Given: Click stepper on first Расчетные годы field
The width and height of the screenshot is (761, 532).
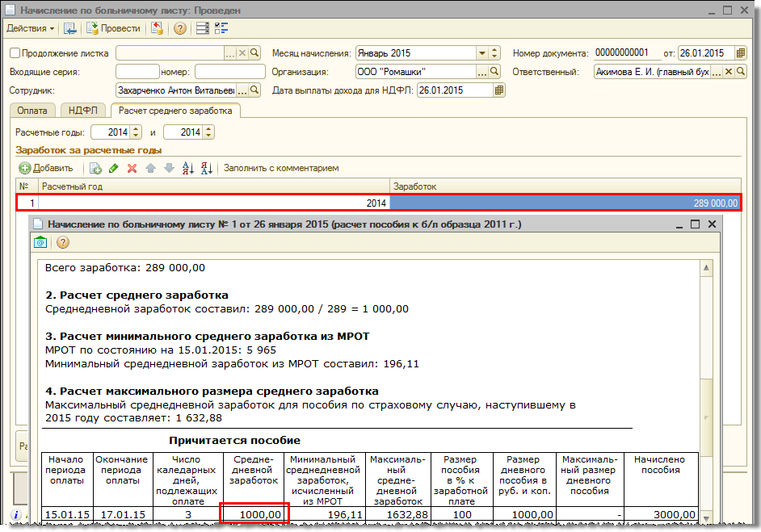Looking at the screenshot, I should pos(136,132).
